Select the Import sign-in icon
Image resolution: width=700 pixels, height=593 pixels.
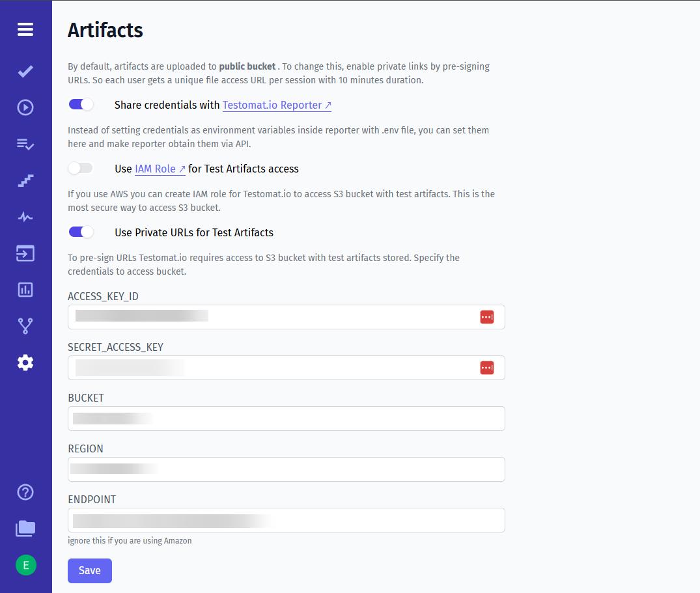pyautogui.click(x=25, y=253)
